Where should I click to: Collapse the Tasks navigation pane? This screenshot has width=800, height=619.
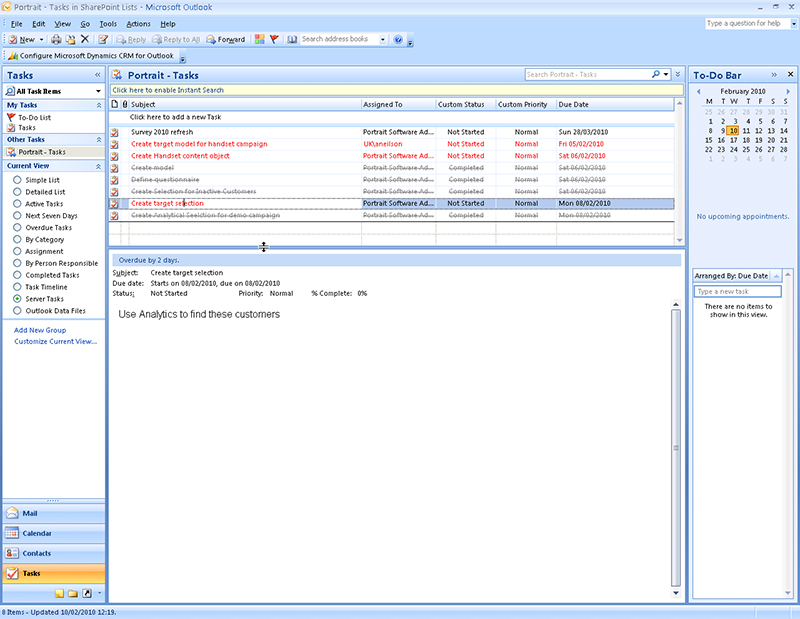[x=97, y=75]
